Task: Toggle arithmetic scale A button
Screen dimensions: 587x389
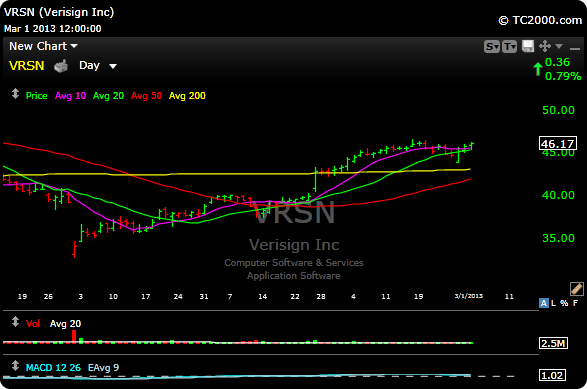Action: (x=544, y=303)
